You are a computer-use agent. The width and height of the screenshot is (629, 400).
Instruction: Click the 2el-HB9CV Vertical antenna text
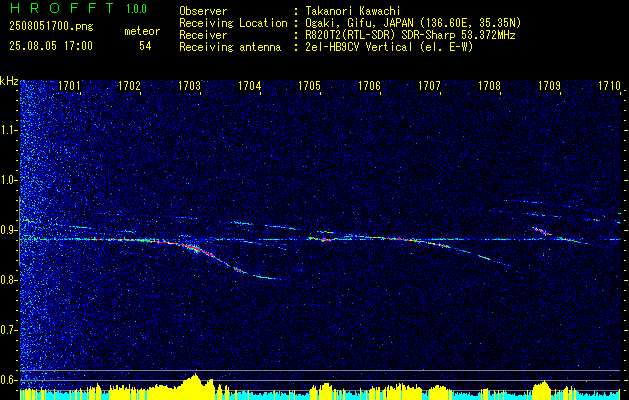(x=389, y=47)
